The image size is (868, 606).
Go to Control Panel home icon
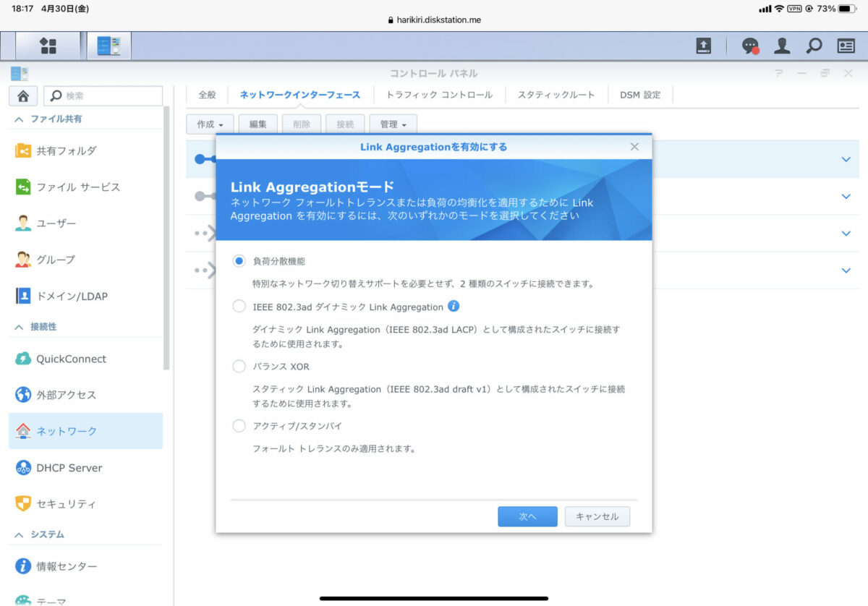point(23,95)
